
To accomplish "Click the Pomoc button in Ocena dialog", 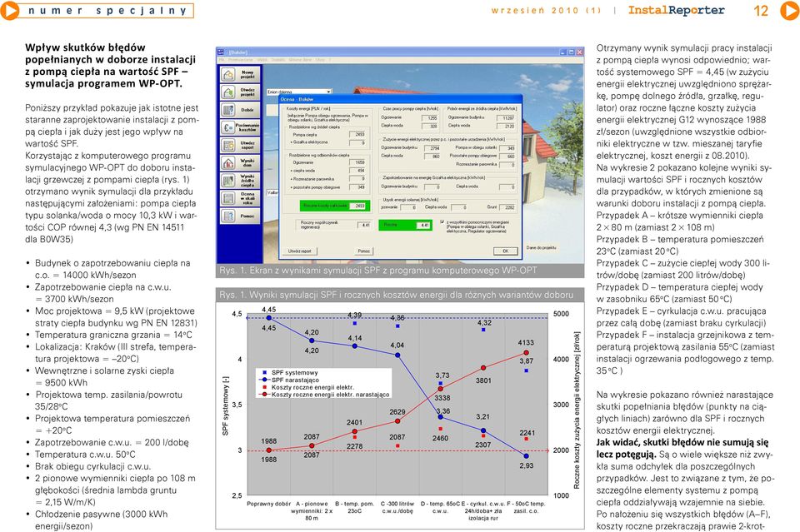I will click(364, 251).
